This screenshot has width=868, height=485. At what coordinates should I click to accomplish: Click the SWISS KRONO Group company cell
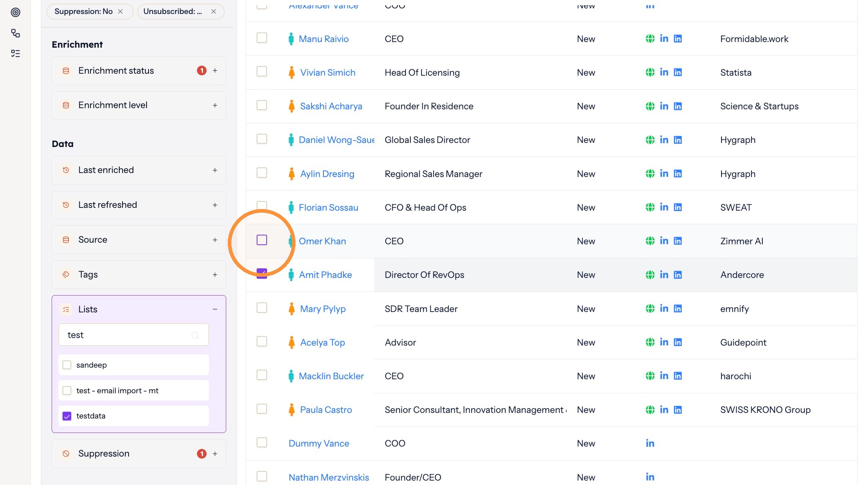[765, 410]
